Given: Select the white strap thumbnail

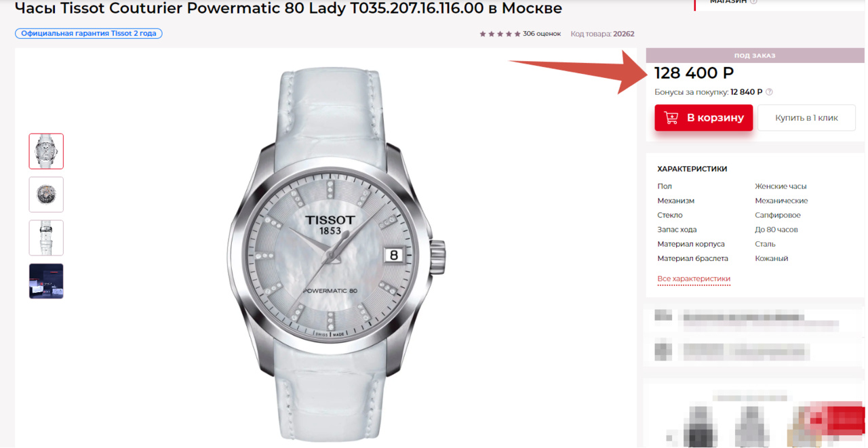Looking at the screenshot, I should tap(46, 238).
